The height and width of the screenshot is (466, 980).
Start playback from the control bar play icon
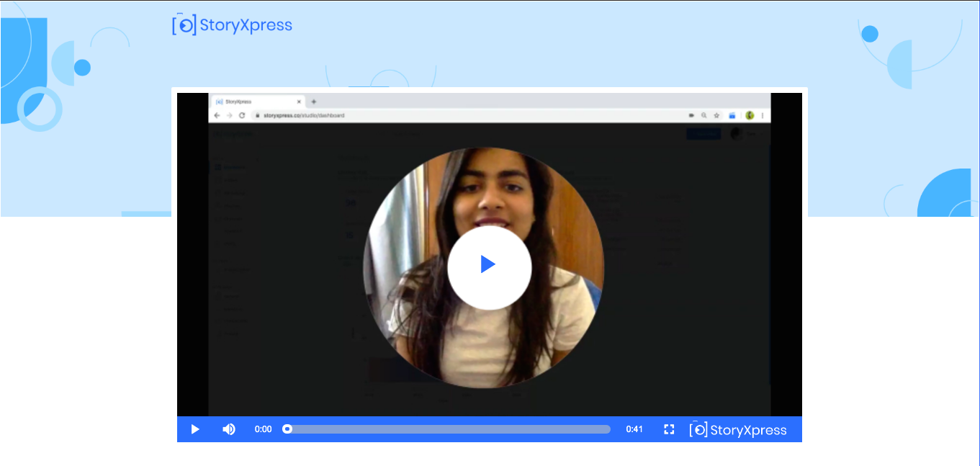click(195, 429)
